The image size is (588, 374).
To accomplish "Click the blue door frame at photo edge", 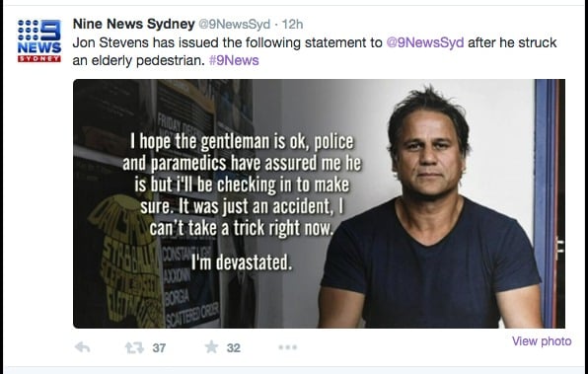I will pyautogui.click(x=547, y=203).
